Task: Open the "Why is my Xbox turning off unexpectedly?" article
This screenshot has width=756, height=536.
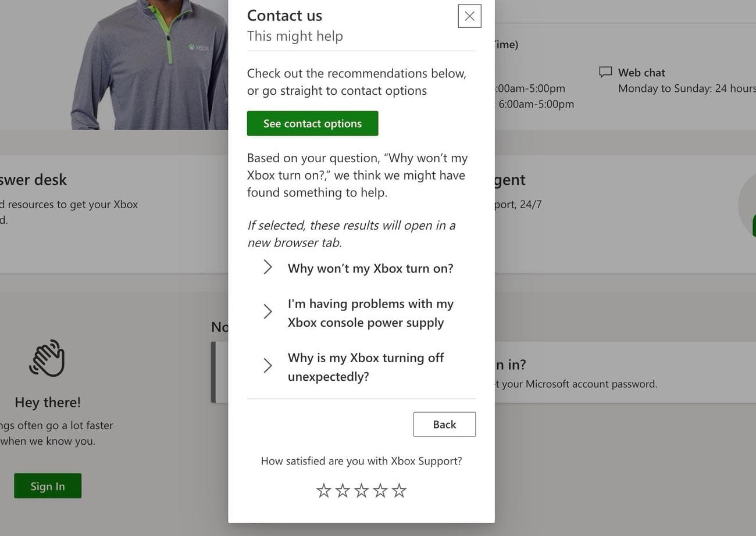Action: (x=366, y=367)
